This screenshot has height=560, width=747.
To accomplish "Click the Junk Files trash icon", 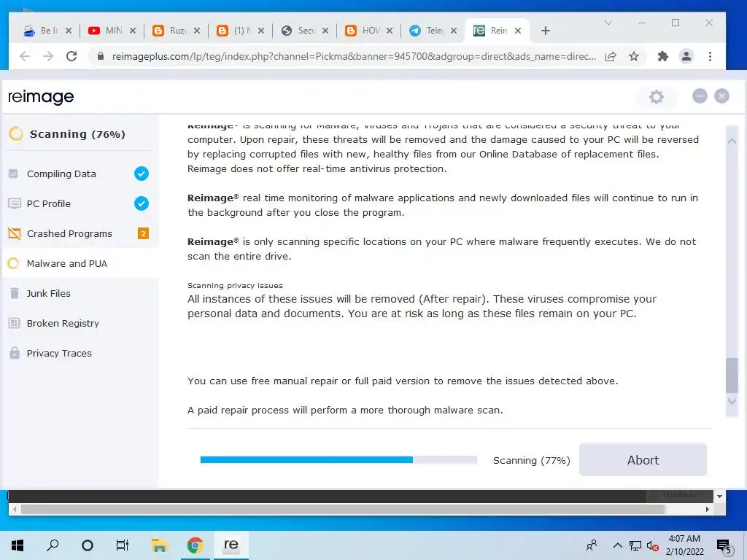I will tap(15, 293).
